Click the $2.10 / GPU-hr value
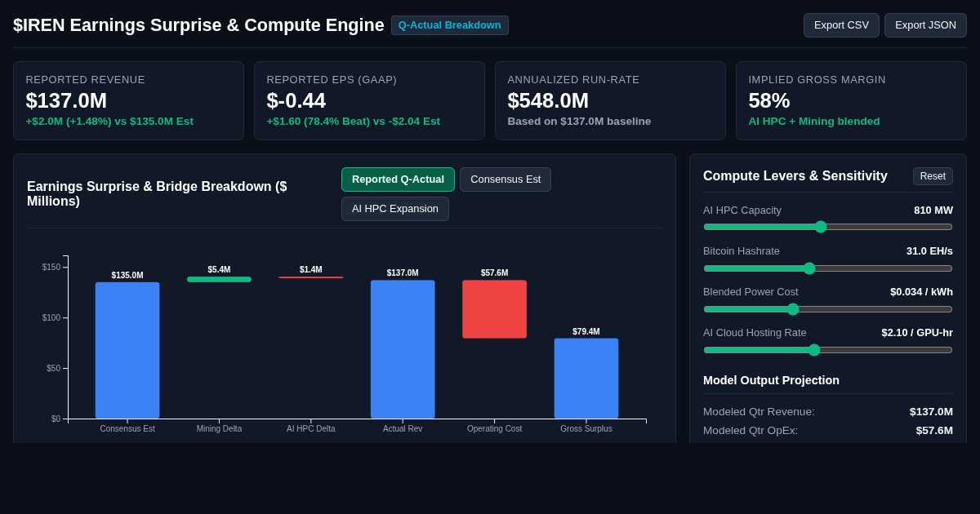The height and width of the screenshot is (514, 980). [x=917, y=332]
